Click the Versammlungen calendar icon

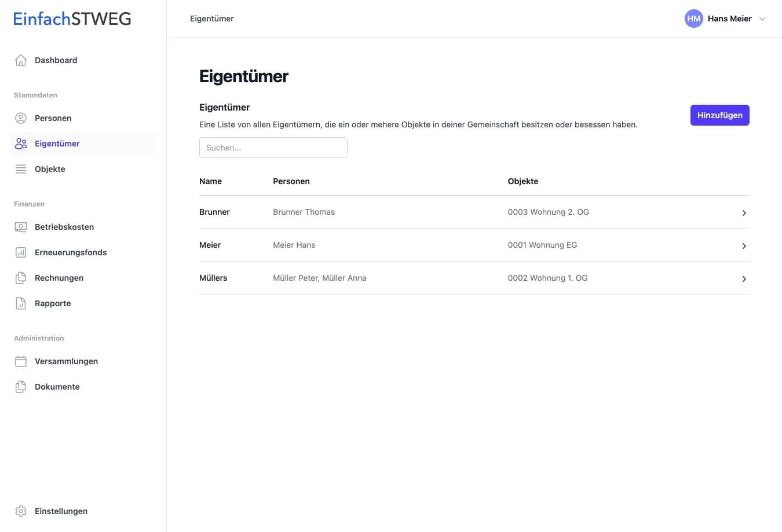click(21, 361)
